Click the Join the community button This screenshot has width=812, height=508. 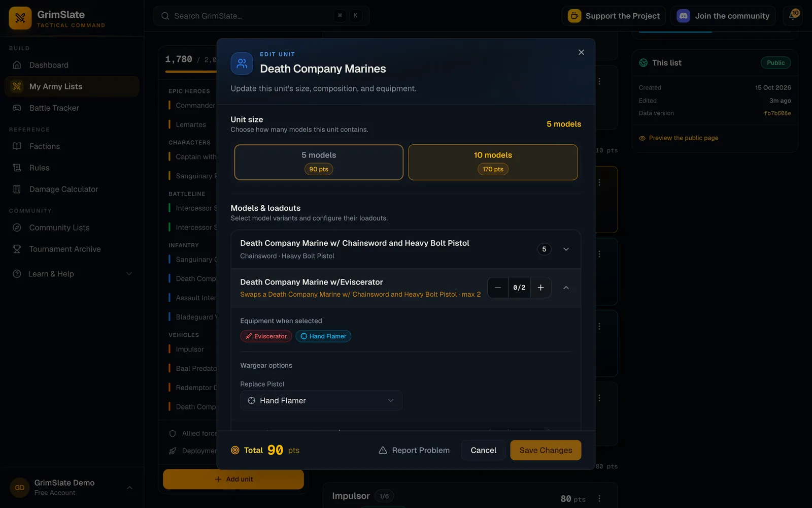coord(723,16)
